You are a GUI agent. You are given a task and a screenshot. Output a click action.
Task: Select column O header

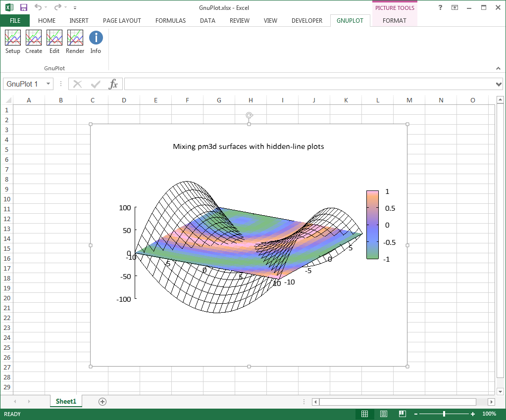tap(473, 100)
